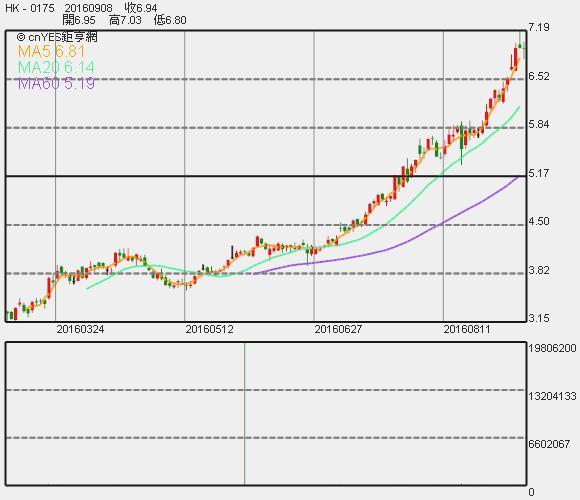The height and width of the screenshot is (500, 580).
Task: Click the 6.52 price axis label
Action: point(539,76)
